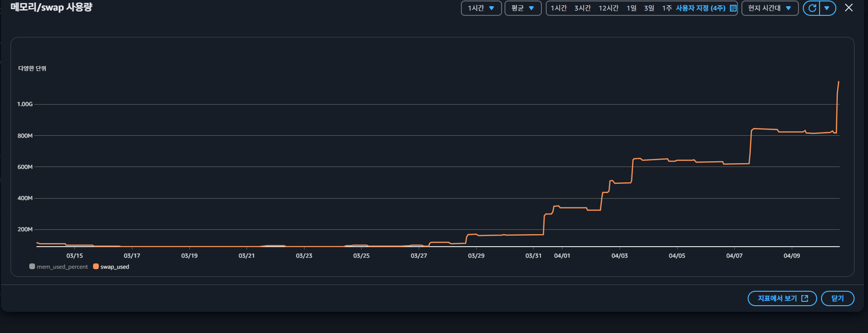Open the 1시간 period dropdown
Viewport: 868px width, 333px height.
(x=481, y=8)
